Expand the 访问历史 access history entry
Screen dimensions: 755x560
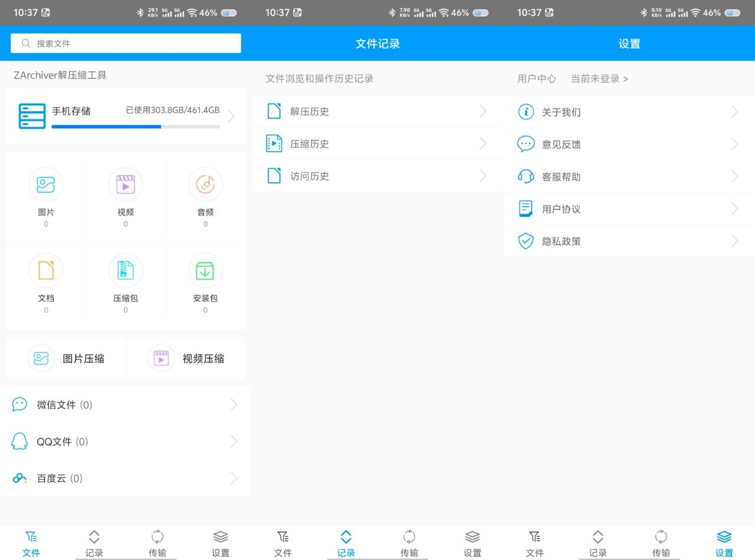click(377, 176)
